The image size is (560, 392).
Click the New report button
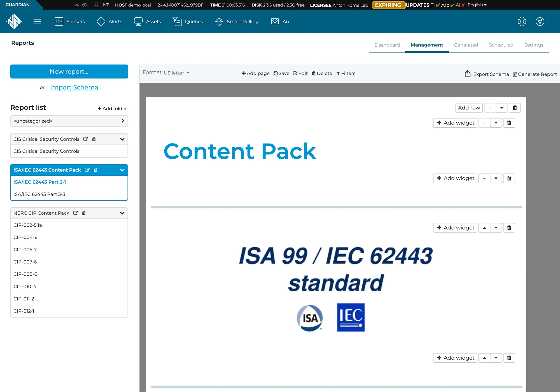point(69,72)
